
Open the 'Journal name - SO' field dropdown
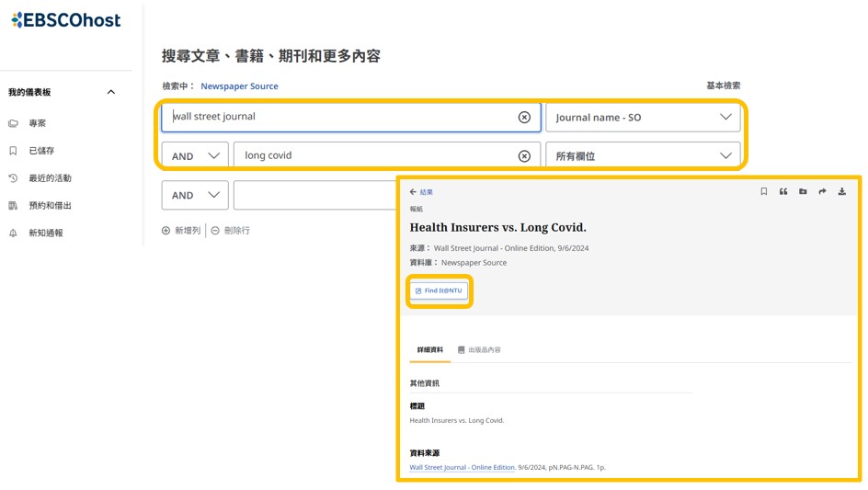point(643,118)
